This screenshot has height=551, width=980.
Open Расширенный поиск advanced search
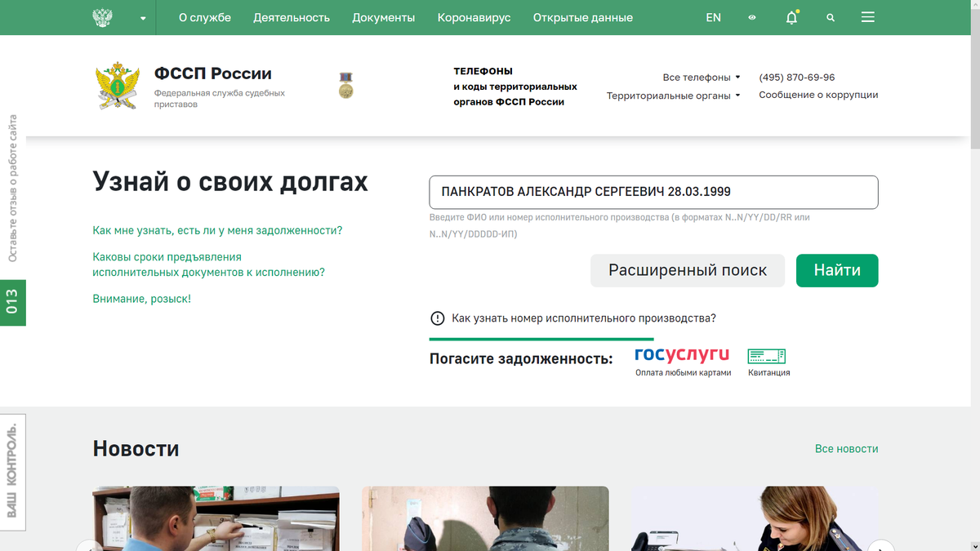point(688,270)
